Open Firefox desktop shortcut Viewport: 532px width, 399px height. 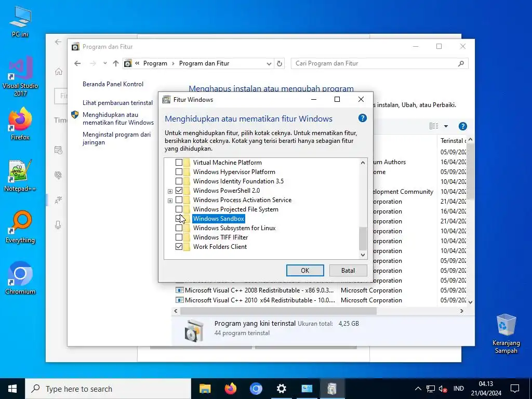(20, 124)
